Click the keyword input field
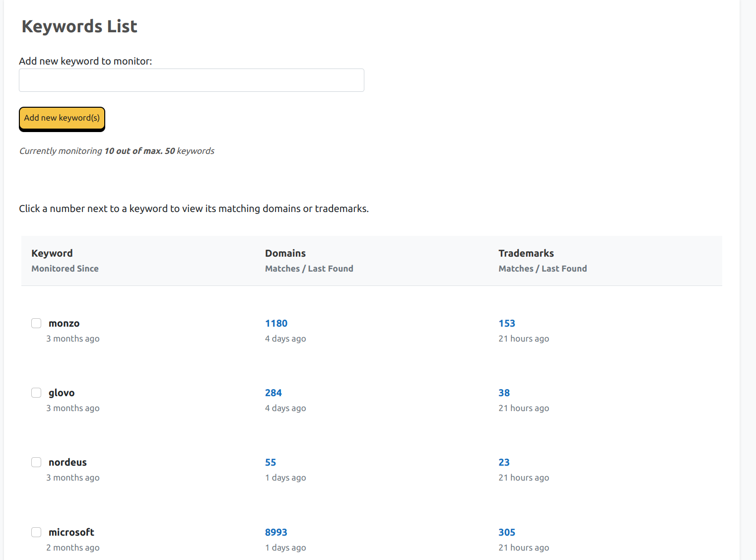Image resolution: width=756 pixels, height=560 pixels. (191, 80)
